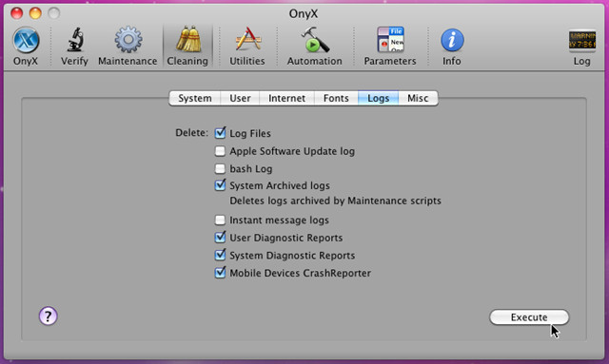
Task: Uncheck System Diagnostic Reports checkbox
Action: (x=220, y=256)
